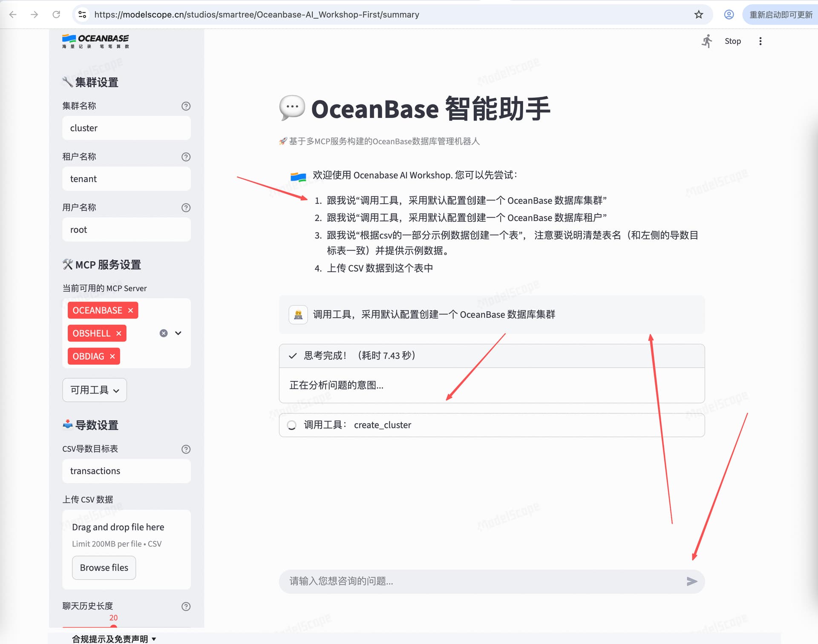Show help for 集群名称
Screen dimensions: 818x644
pyautogui.click(x=186, y=106)
